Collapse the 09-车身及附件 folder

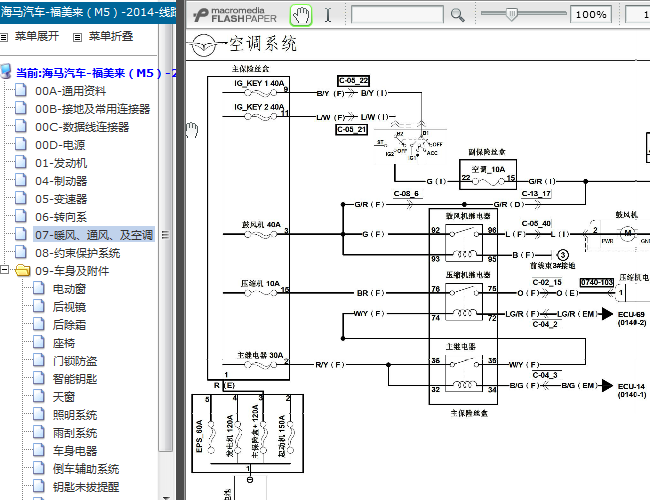click(4, 270)
